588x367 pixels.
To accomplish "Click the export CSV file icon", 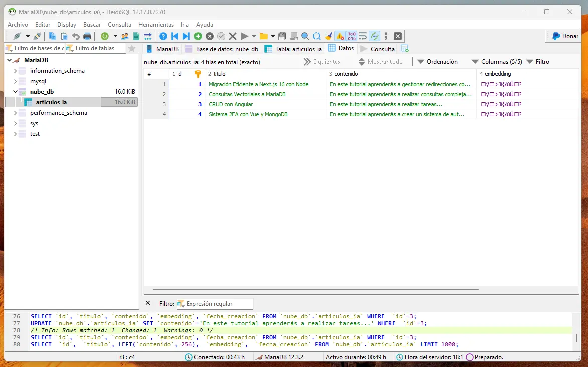I will (136, 36).
